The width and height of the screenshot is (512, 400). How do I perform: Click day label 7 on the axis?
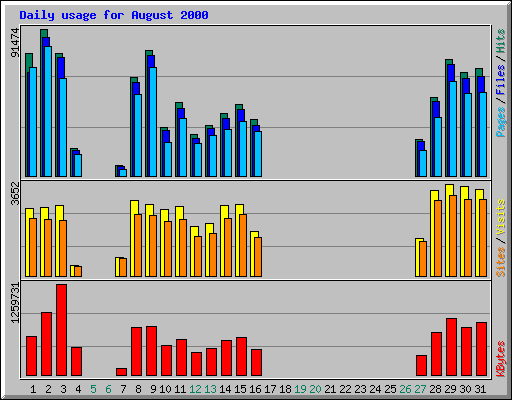123,389
